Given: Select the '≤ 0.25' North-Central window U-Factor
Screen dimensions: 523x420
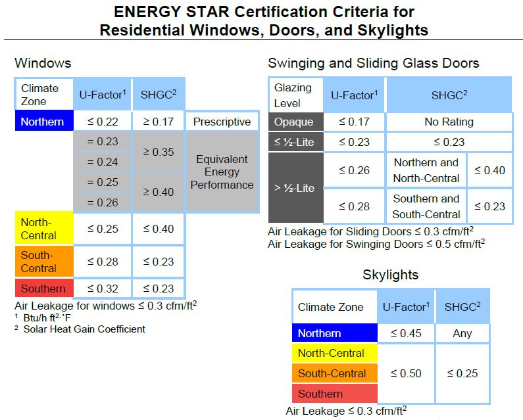Looking at the screenshot, I should tap(103, 229).
